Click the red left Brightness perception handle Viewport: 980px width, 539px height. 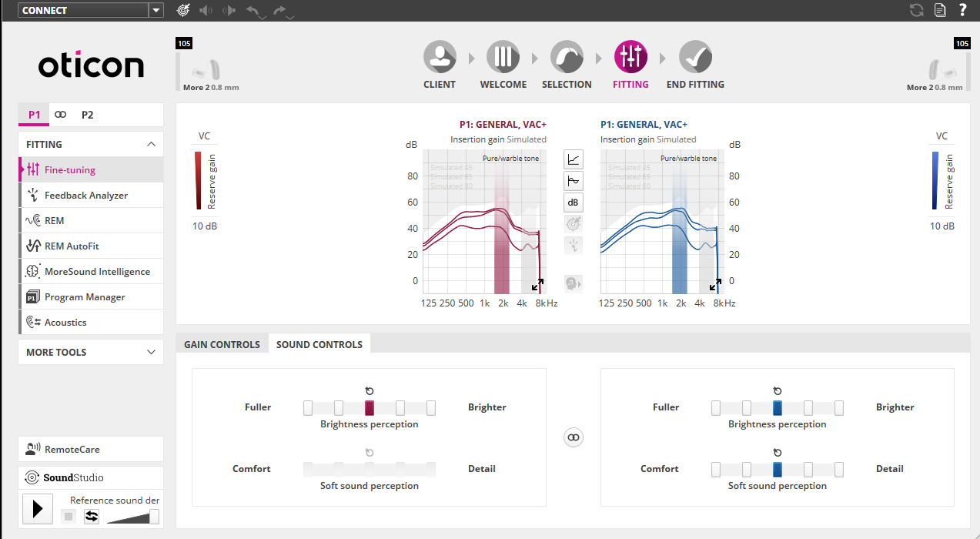(370, 408)
